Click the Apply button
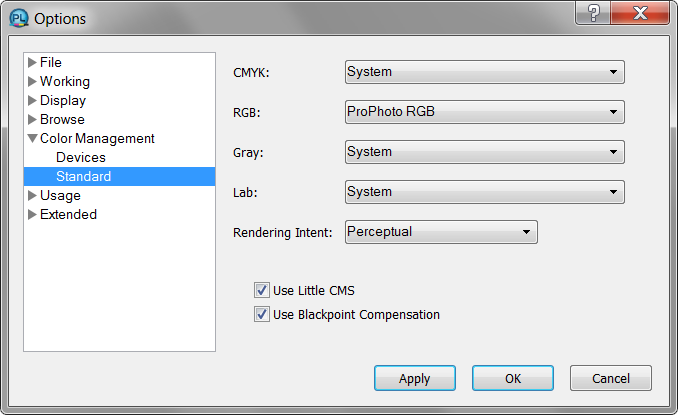Viewport: 678px width, 415px height. tap(415, 378)
